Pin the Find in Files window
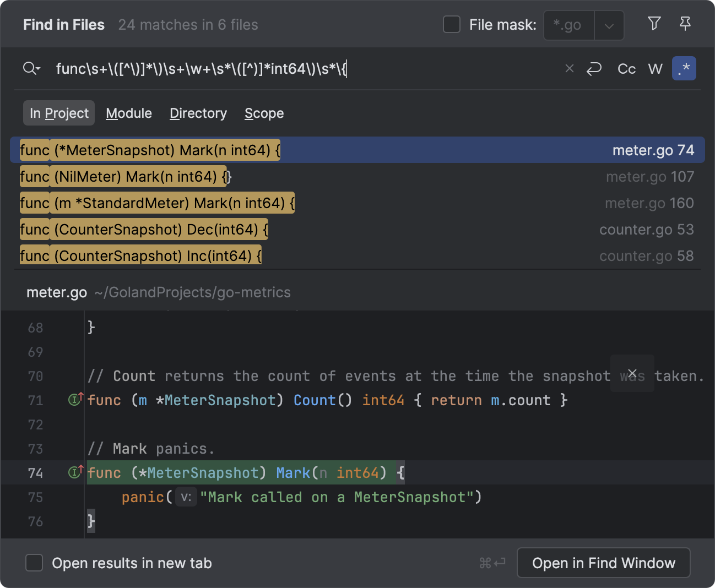715x588 pixels. point(685,24)
